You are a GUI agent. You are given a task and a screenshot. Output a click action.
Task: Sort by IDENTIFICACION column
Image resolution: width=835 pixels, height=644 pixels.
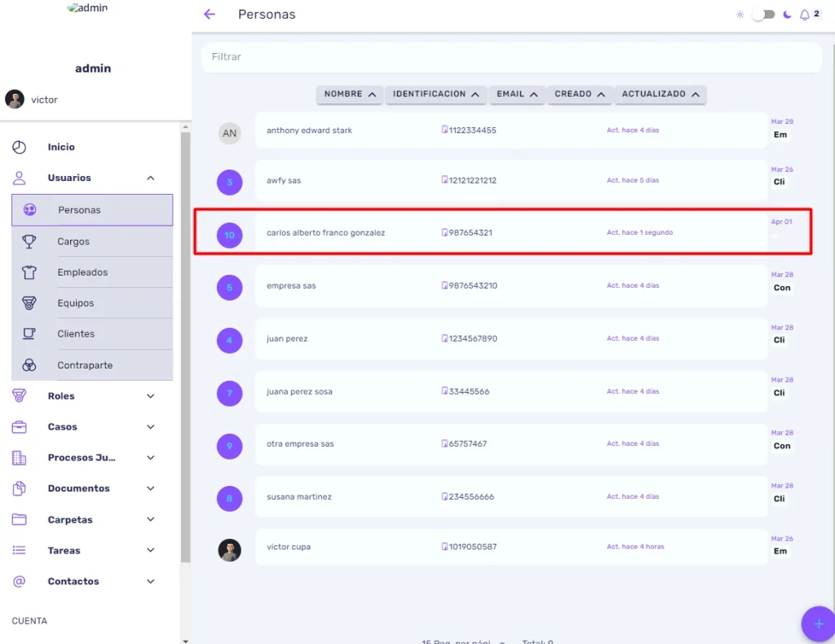pyautogui.click(x=435, y=95)
